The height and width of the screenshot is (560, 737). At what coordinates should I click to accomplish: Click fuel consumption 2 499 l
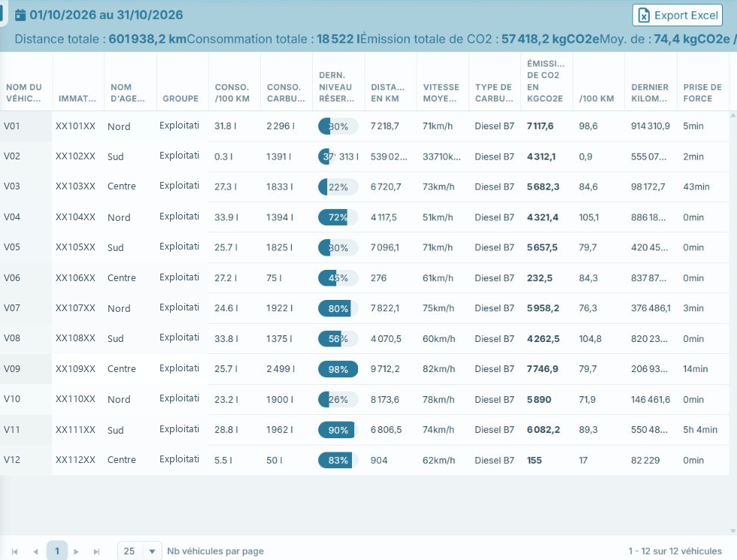(281, 369)
